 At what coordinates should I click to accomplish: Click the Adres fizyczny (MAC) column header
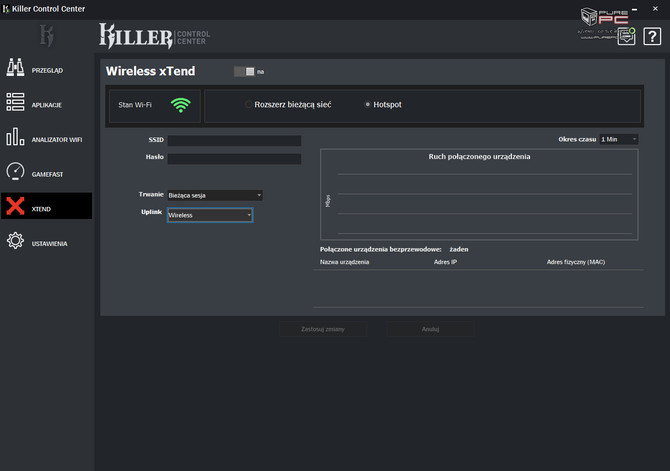[x=576, y=262]
